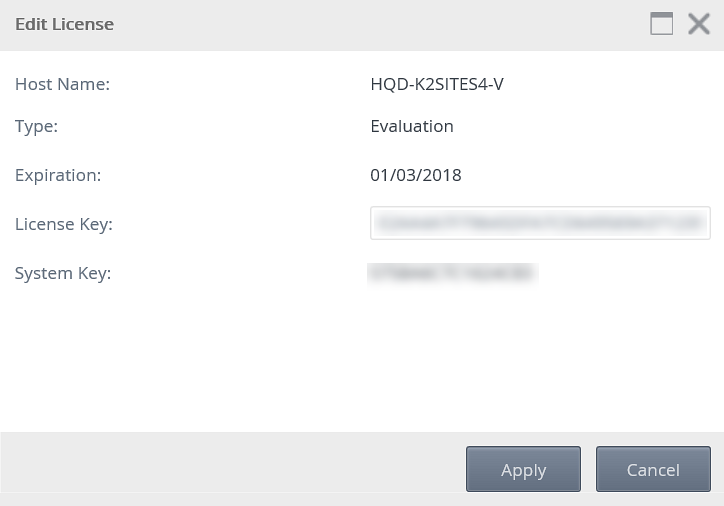Click the Host Name label
Screen dimensions: 724x506
click(62, 84)
